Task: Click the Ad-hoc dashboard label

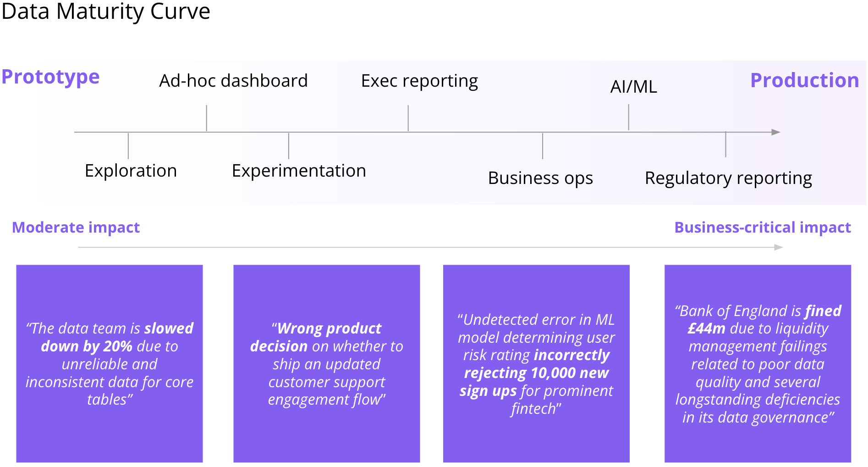Action: click(x=233, y=81)
